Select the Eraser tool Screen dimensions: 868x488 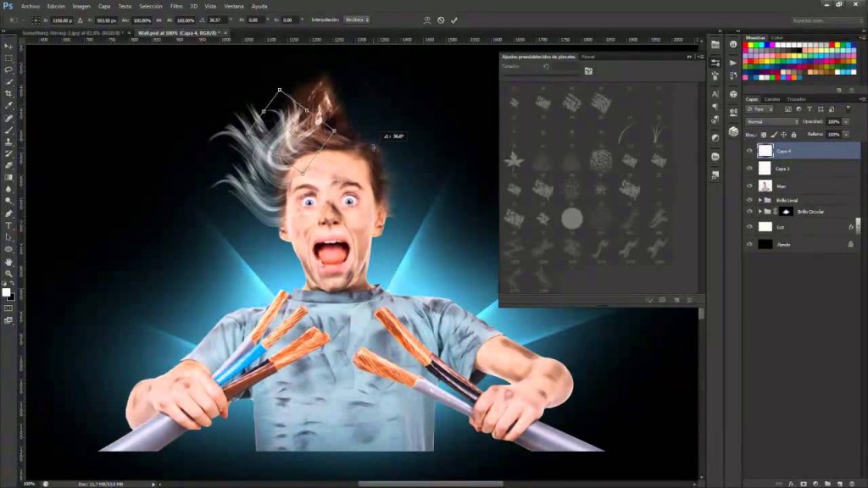tap(8, 165)
